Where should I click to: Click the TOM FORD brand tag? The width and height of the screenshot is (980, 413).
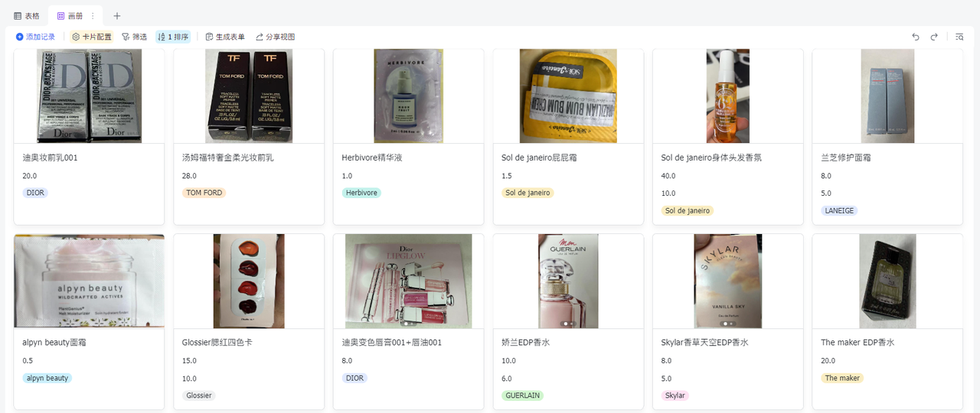click(x=204, y=193)
